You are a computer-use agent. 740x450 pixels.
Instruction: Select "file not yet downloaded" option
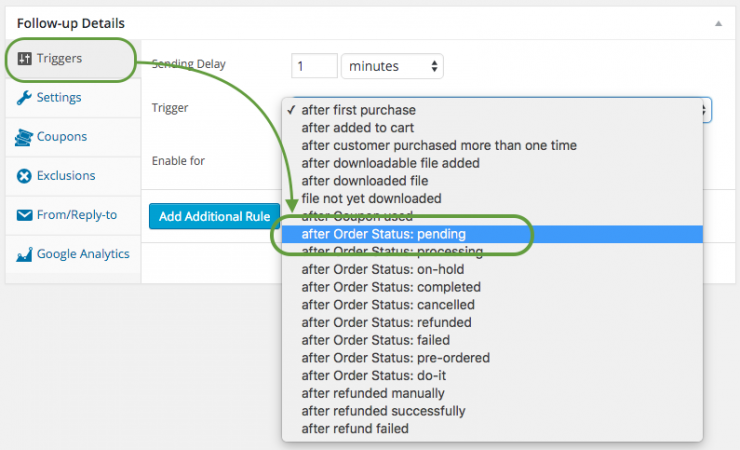tap(492, 199)
